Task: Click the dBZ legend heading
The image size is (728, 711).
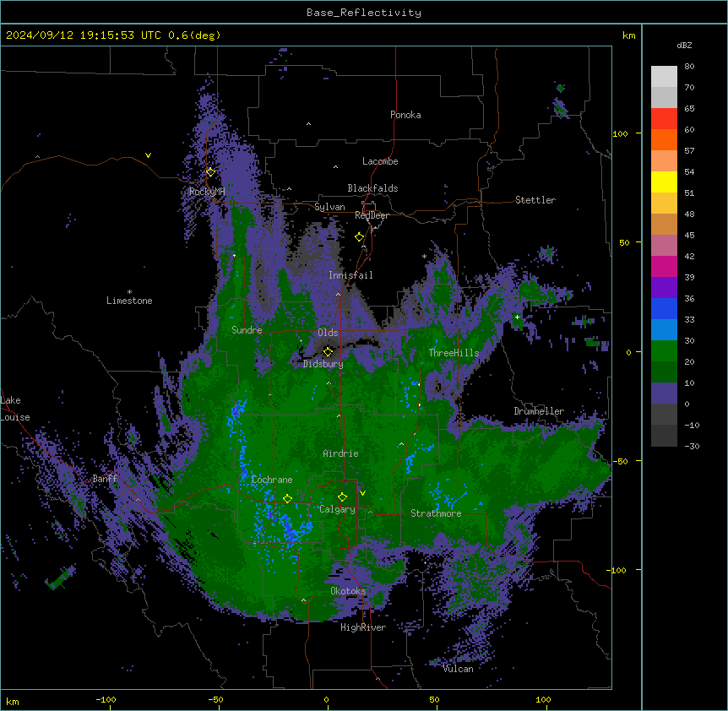Action: 684,45
